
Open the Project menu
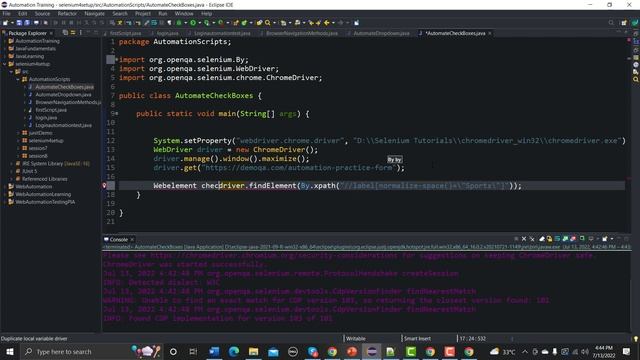point(143,13)
